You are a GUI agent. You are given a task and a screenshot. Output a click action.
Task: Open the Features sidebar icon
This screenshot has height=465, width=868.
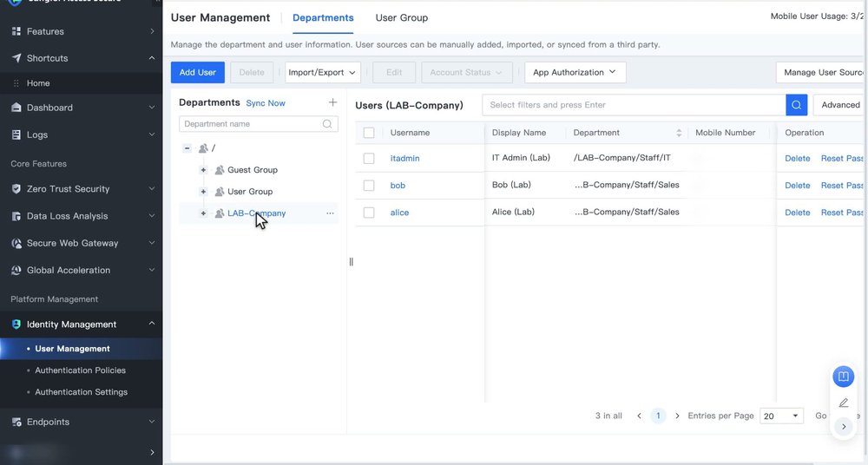pos(16,31)
